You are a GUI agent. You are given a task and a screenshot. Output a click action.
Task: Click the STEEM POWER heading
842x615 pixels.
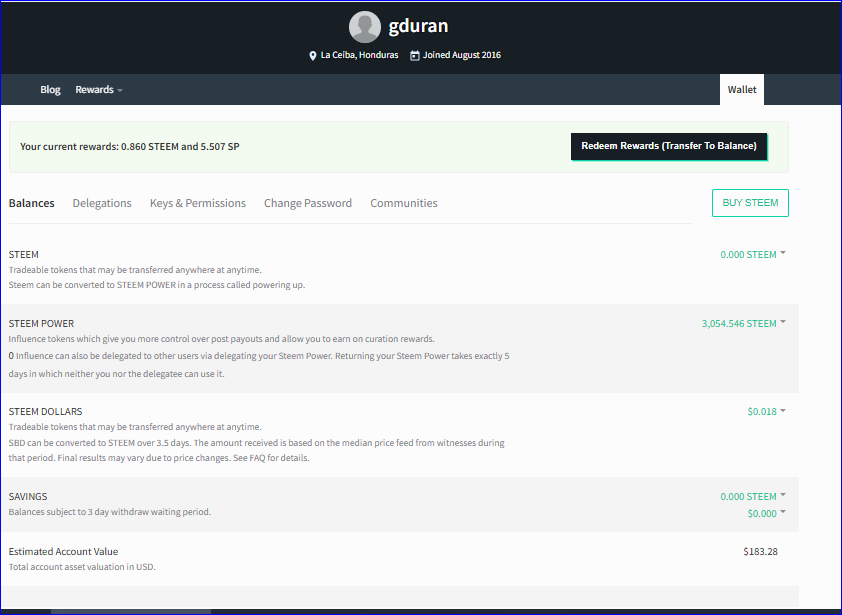(41, 323)
